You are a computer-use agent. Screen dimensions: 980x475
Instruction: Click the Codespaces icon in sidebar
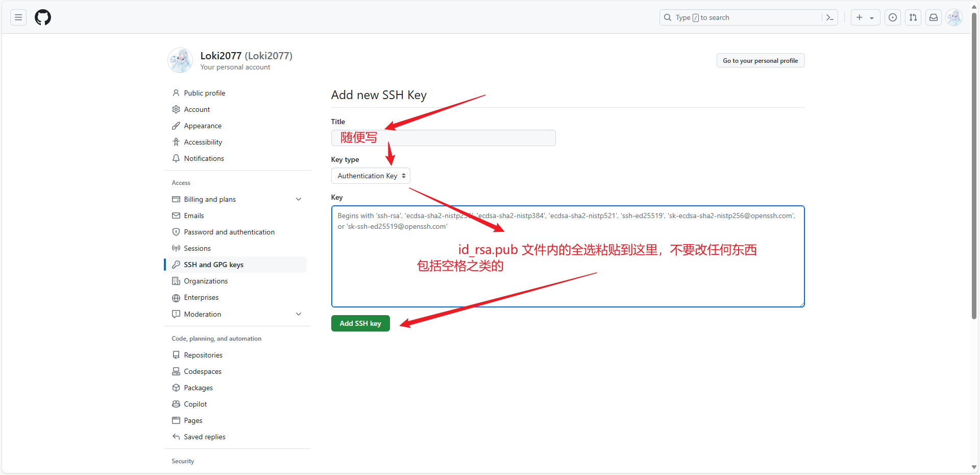(x=176, y=371)
